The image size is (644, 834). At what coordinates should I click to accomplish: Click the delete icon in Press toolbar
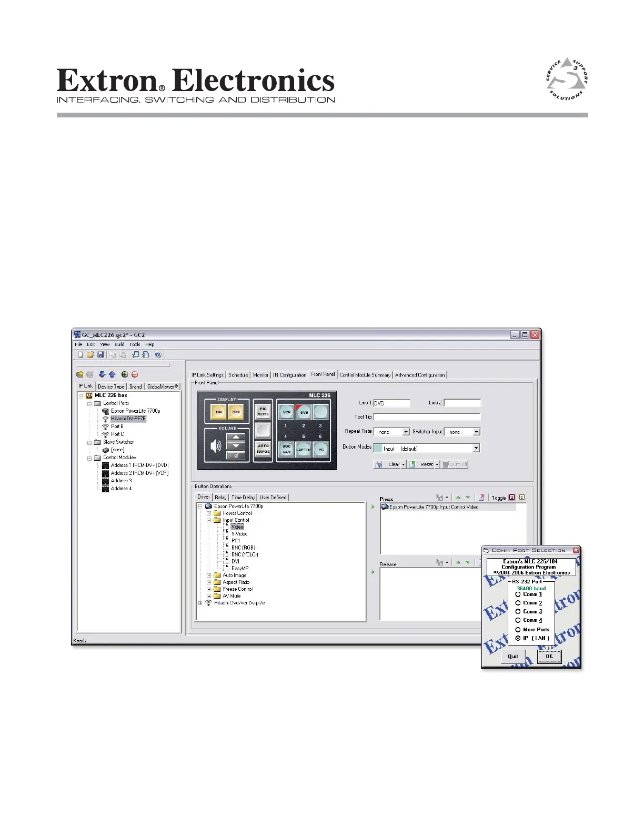point(481,497)
